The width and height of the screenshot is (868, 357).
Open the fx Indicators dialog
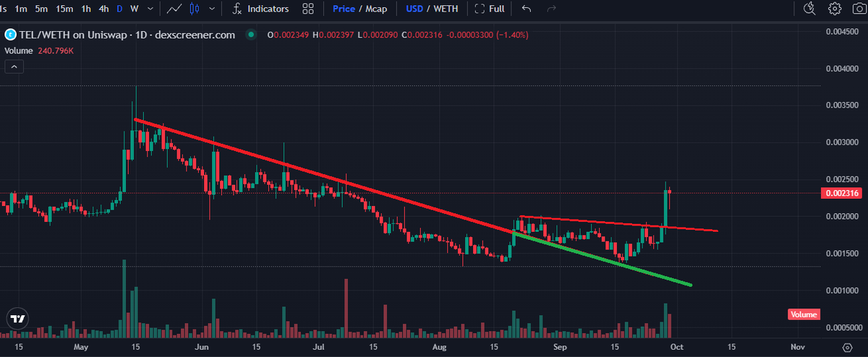[261, 9]
